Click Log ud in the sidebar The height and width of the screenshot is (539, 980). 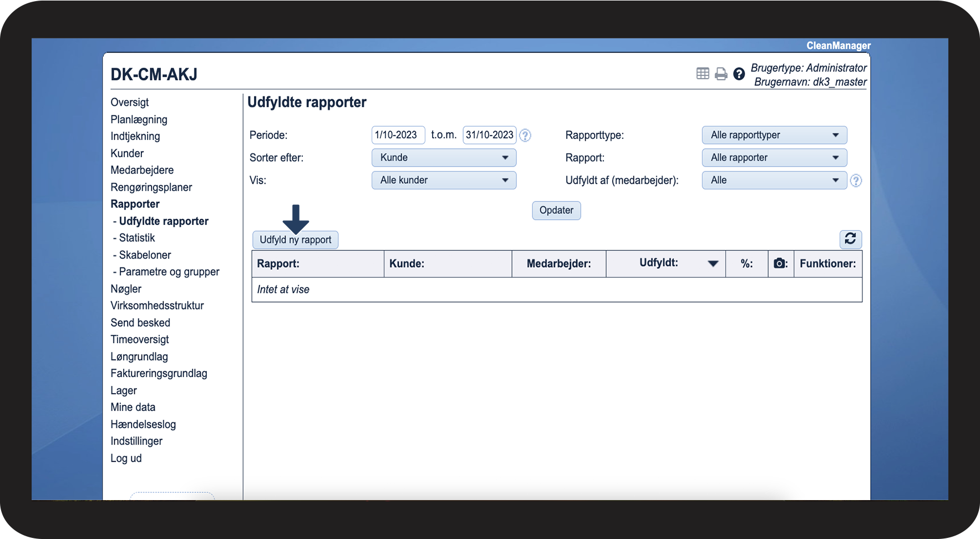pos(126,459)
